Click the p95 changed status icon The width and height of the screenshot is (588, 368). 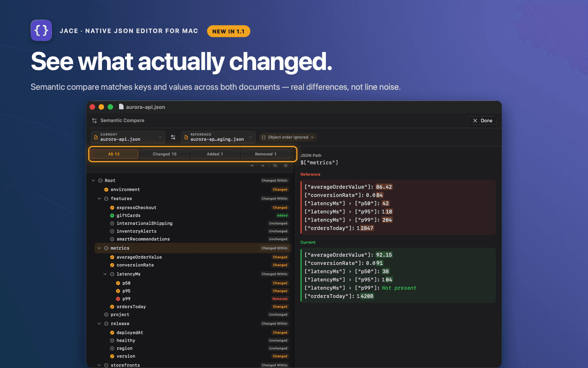tap(118, 291)
